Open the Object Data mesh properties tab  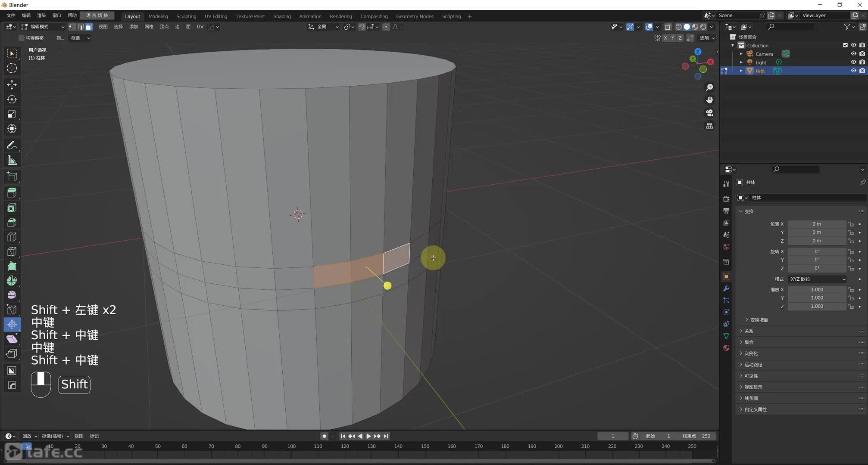[726, 336]
